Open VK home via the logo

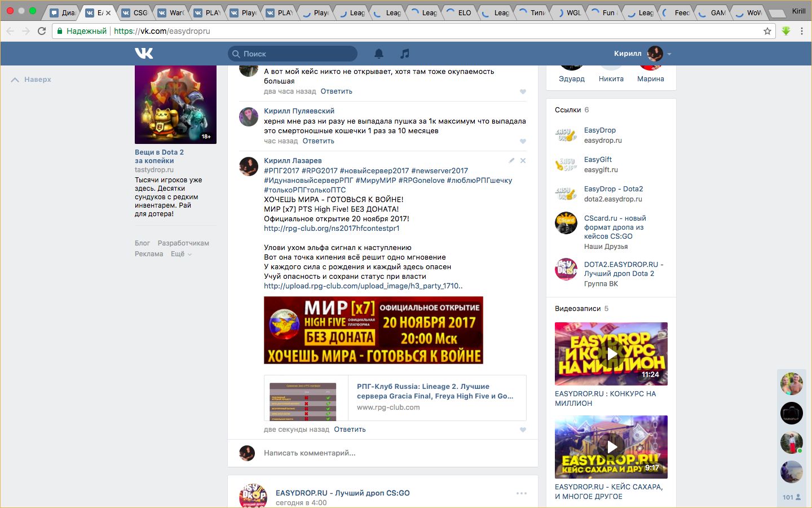tap(144, 53)
